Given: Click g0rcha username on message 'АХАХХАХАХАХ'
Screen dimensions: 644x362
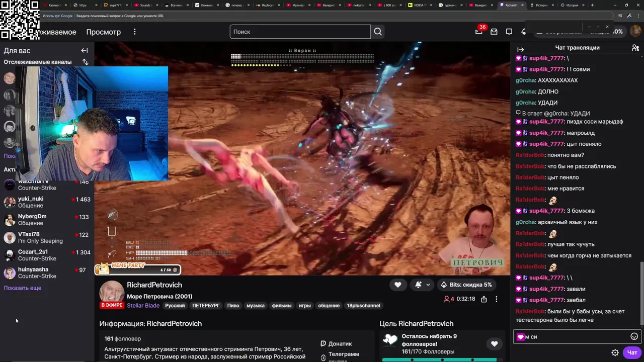Looking at the screenshot, I should point(525,80).
